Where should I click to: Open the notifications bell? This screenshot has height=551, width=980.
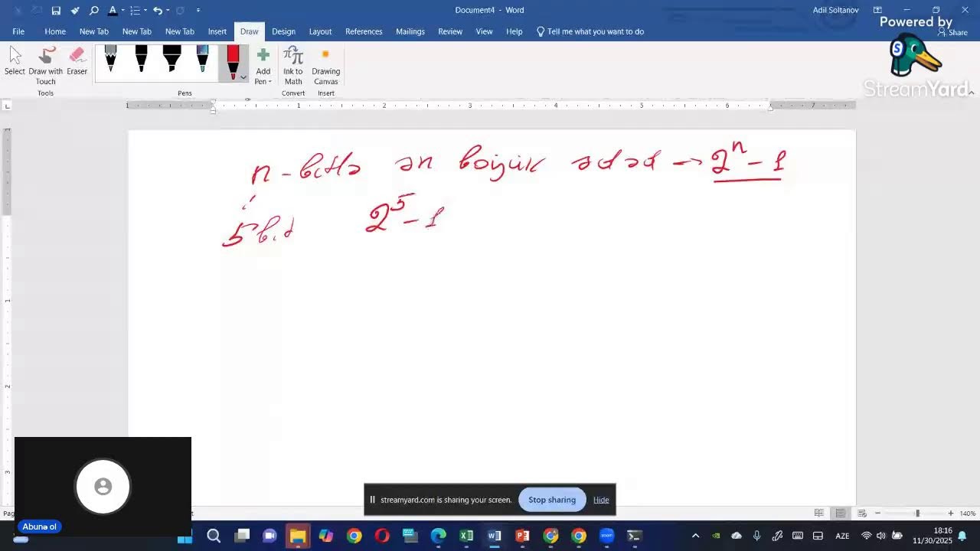tap(963, 536)
